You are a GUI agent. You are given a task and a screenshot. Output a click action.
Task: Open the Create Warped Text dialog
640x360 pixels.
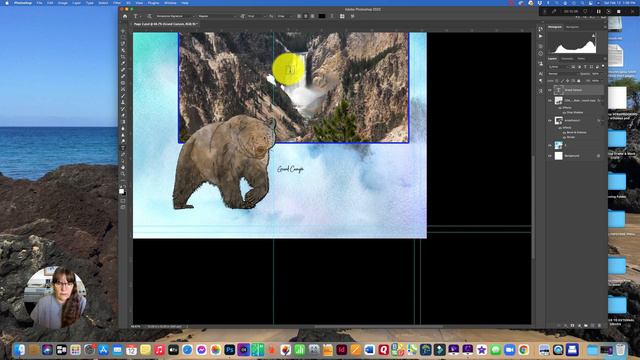[x=331, y=16]
